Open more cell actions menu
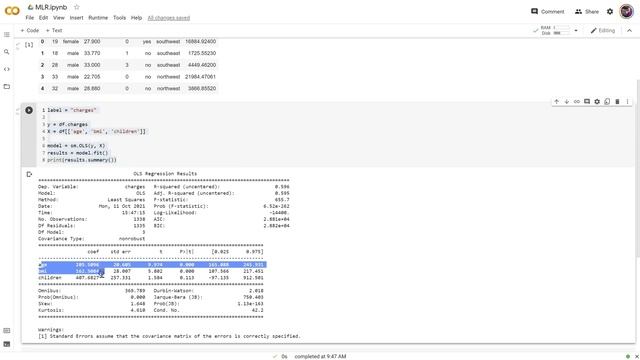640x360 pixels. point(627,102)
